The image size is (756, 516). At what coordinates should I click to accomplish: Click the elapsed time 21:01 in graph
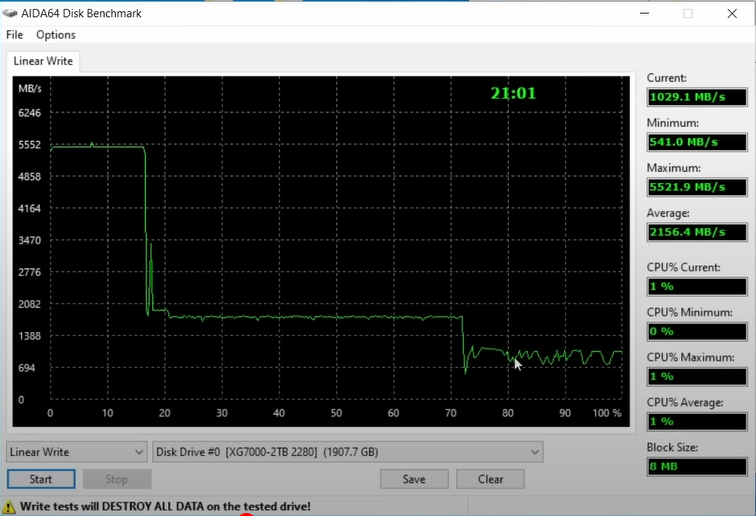[x=513, y=93]
